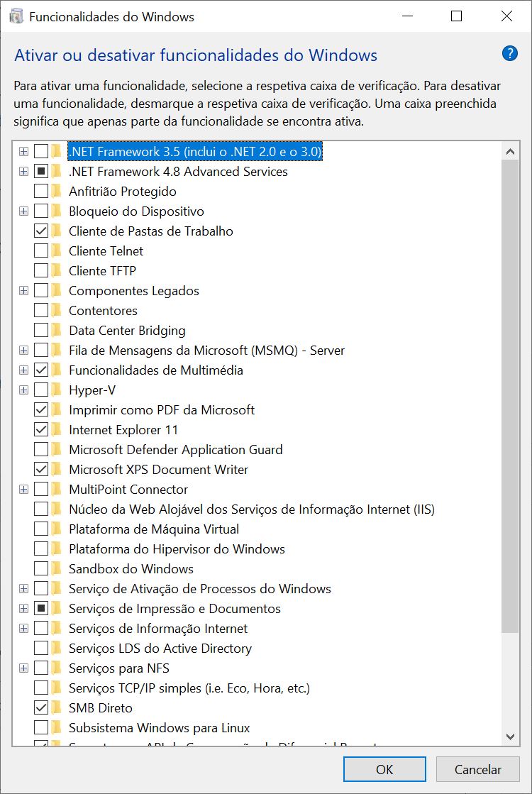Image resolution: width=532 pixels, height=794 pixels.
Task: Select the Contentores row label
Action: pos(104,310)
